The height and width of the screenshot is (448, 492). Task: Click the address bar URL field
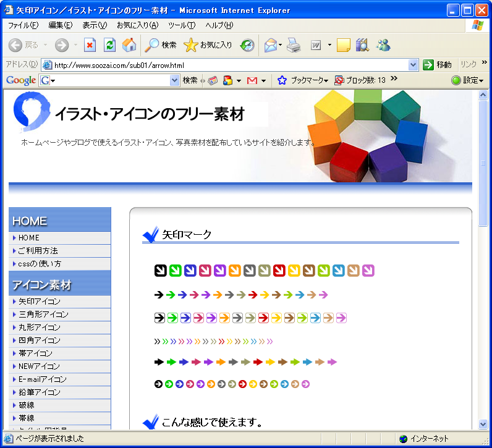click(231, 66)
